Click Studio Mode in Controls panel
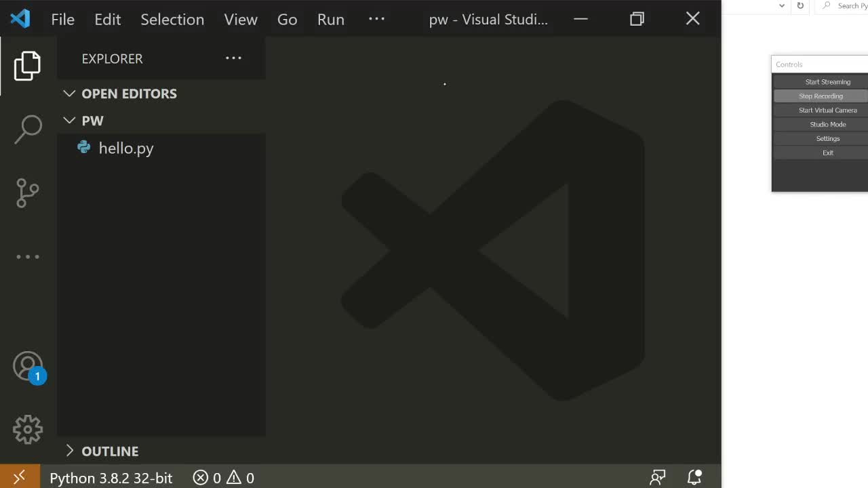 [x=821, y=125]
